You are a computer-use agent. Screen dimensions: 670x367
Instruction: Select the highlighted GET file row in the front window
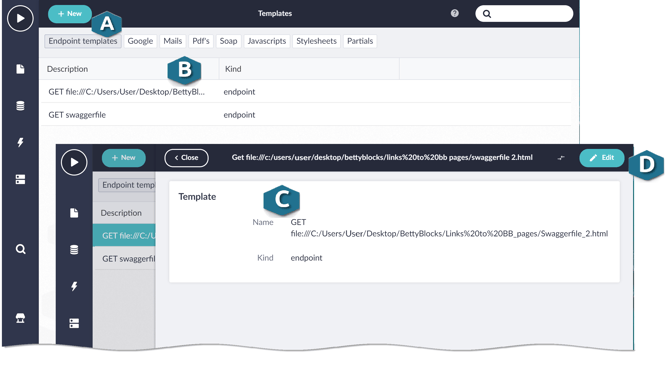click(124, 235)
